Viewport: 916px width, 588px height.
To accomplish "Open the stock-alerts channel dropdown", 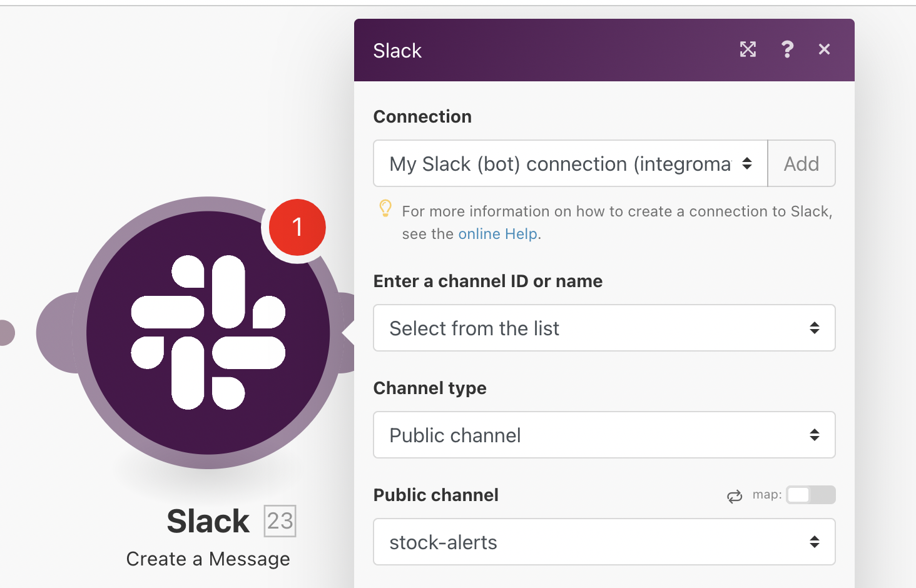I will pos(604,542).
